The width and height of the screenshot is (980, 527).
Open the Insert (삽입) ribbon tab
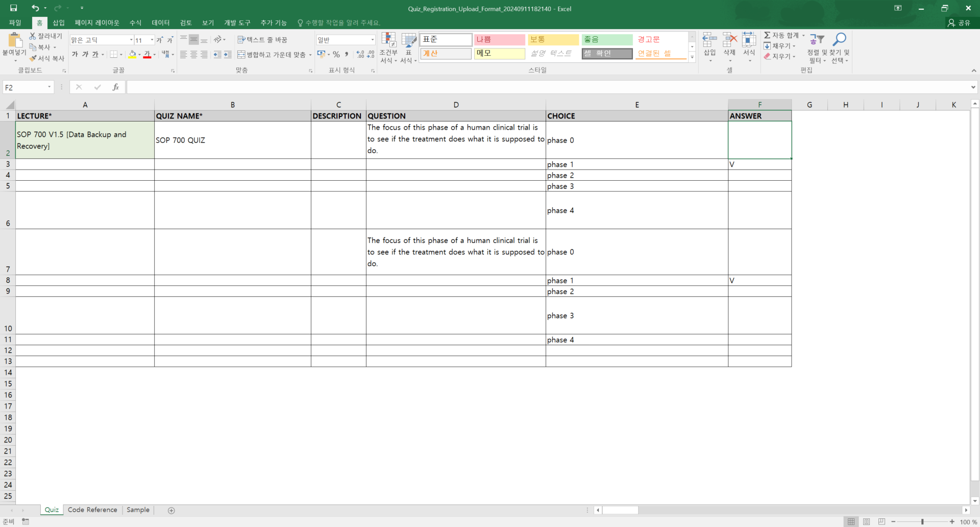[x=59, y=23]
